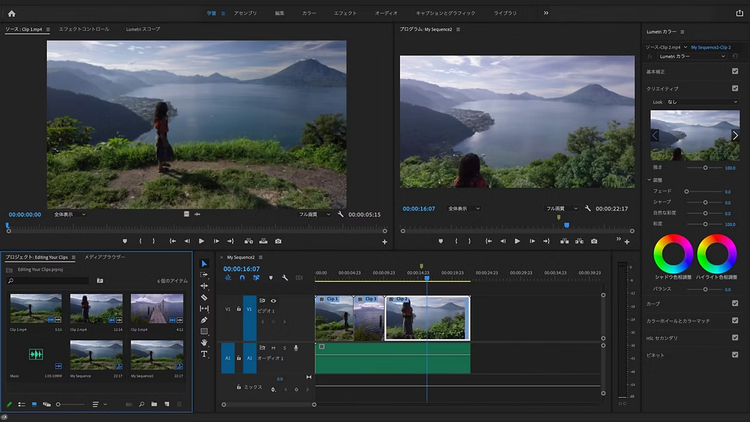Screen dimensions: 750x422
Task: Uncheck the 基本補正 checkbox in Lumetri
Action: [x=735, y=72]
